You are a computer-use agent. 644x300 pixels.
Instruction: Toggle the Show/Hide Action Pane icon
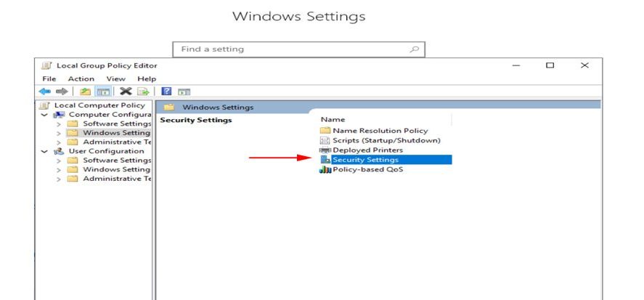pyautogui.click(x=184, y=92)
